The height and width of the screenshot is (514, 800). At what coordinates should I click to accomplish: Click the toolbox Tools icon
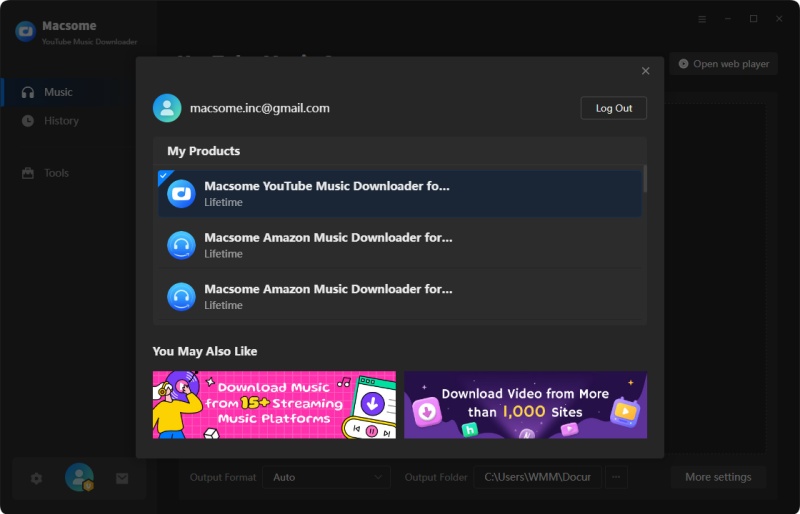point(28,173)
